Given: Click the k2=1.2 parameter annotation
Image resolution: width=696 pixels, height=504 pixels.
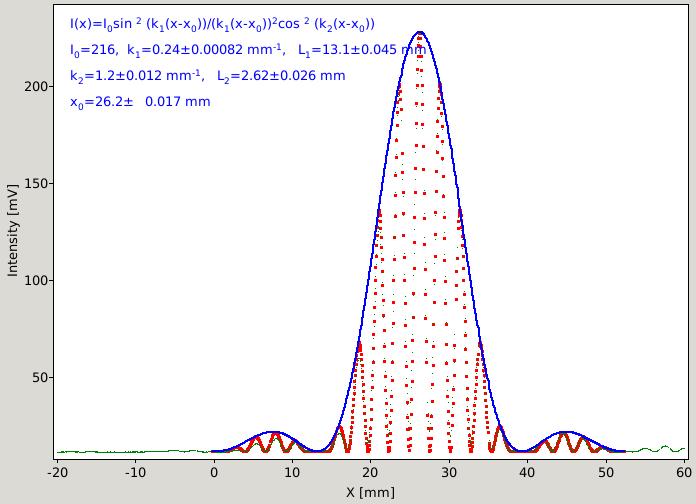Looking at the screenshot, I should (207, 75).
